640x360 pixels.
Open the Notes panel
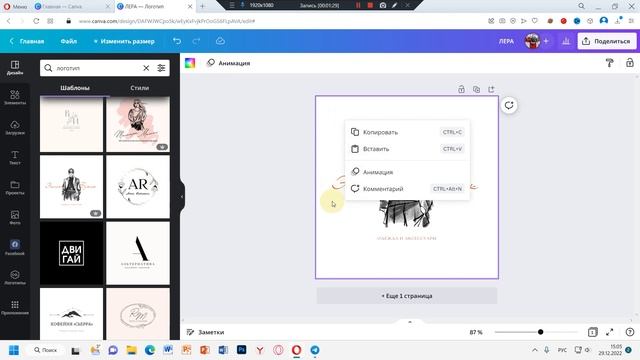[205, 332]
